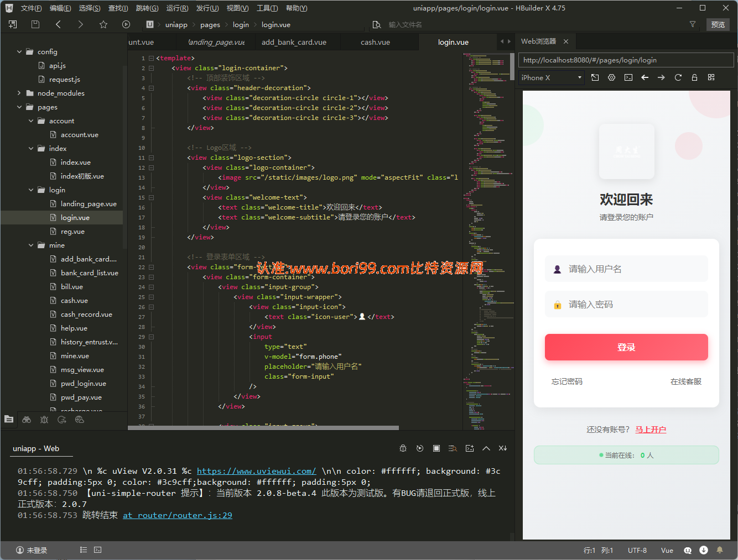Click the browser forward arrow icon

[x=662, y=77]
